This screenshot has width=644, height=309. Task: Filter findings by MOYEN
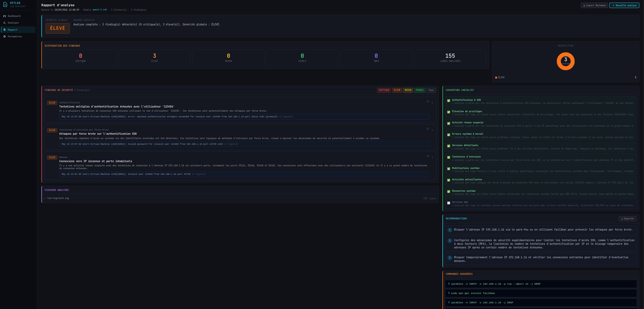pyautogui.click(x=408, y=90)
